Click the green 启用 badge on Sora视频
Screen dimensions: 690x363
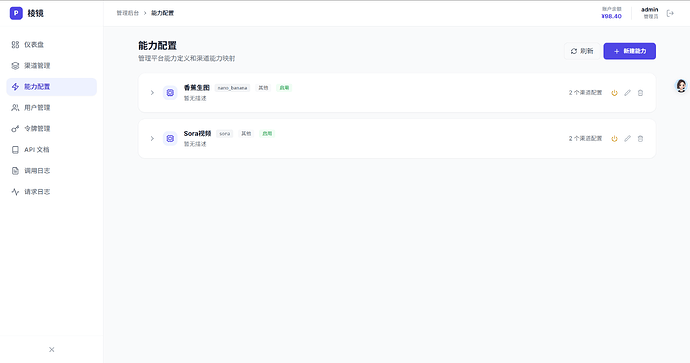[x=267, y=134]
